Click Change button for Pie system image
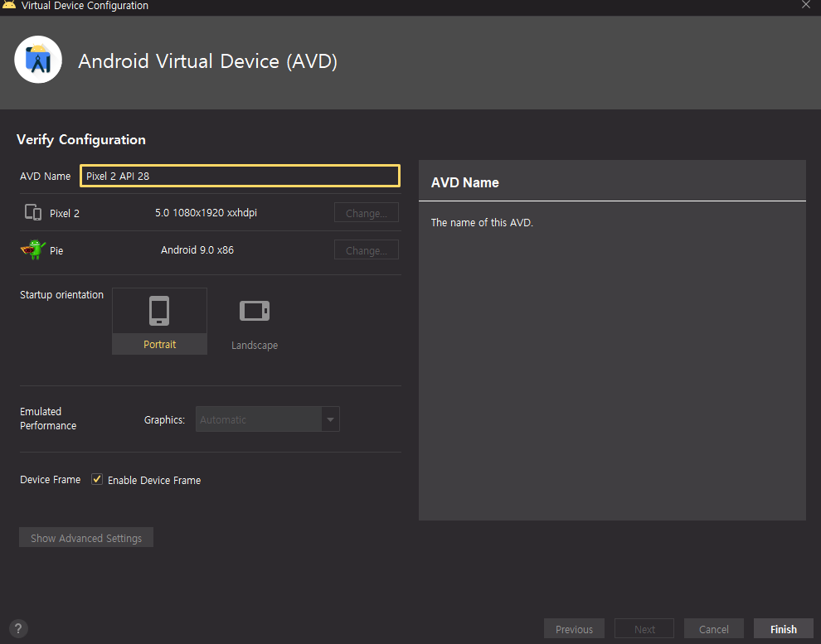821x644 pixels. 367,250
